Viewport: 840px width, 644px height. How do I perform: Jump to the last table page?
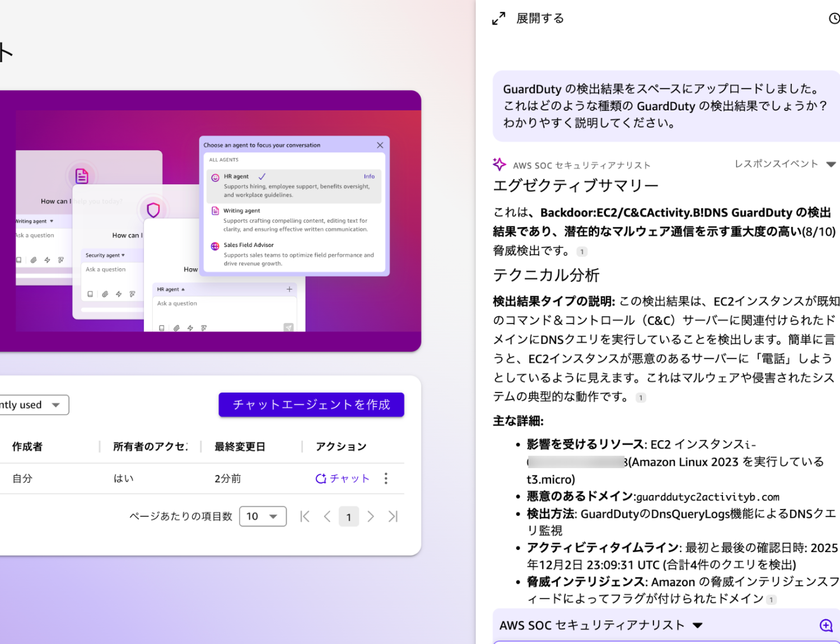tap(393, 516)
